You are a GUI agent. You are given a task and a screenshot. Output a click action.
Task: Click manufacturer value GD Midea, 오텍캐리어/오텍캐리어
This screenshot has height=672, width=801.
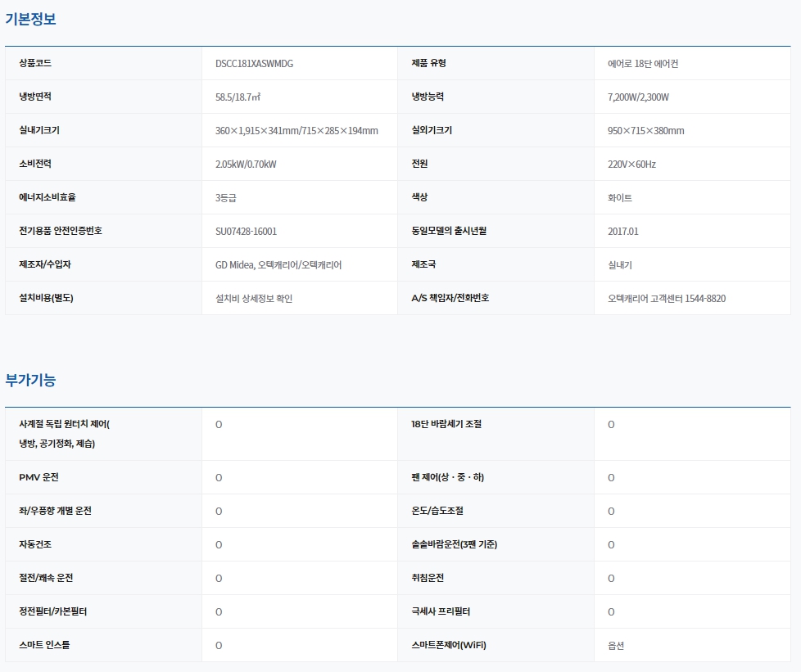pyautogui.click(x=278, y=265)
